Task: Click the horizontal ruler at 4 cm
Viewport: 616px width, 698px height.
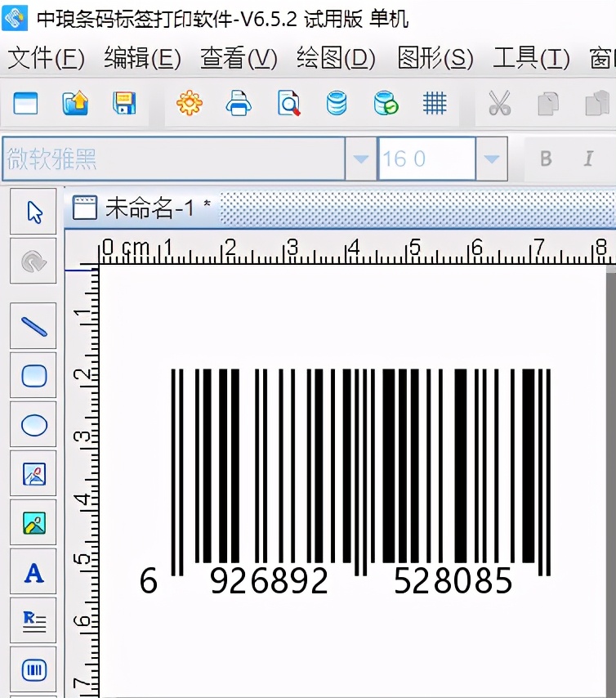Action: [353, 248]
